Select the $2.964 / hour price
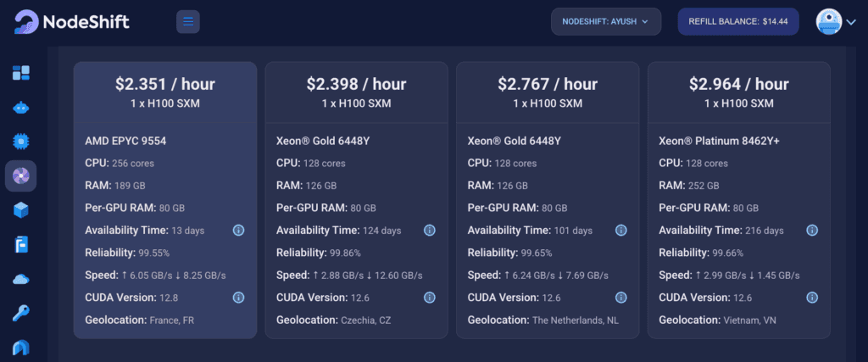This screenshot has height=362, width=868. (x=739, y=84)
